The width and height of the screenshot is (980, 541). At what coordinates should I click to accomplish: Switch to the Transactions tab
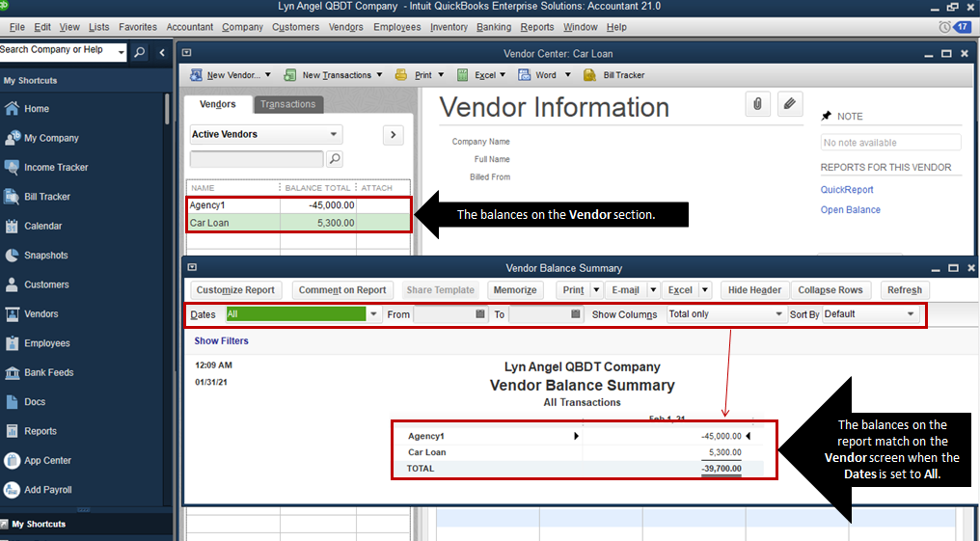click(x=287, y=104)
